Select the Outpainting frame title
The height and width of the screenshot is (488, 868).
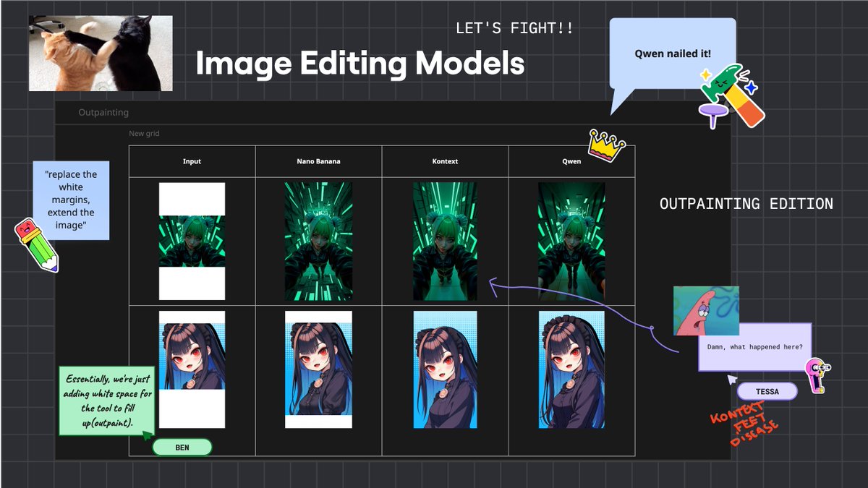tap(103, 112)
